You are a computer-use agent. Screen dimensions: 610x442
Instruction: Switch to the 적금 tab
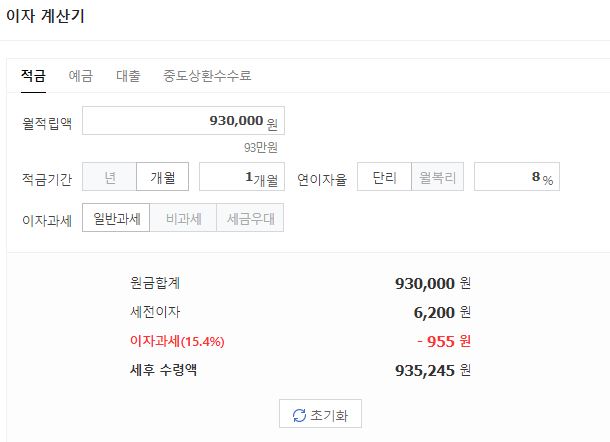(x=33, y=76)
